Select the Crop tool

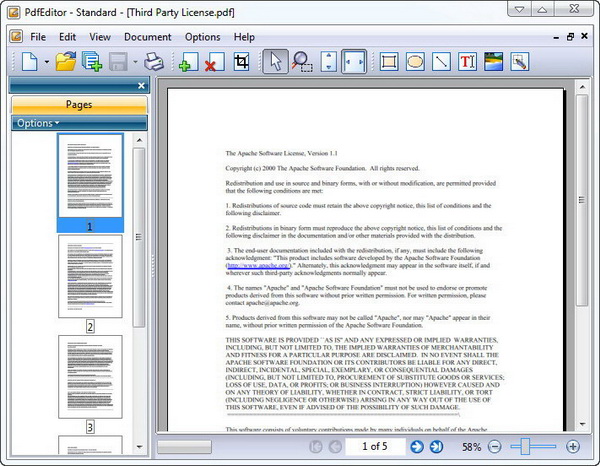click(x=240, y=62)
